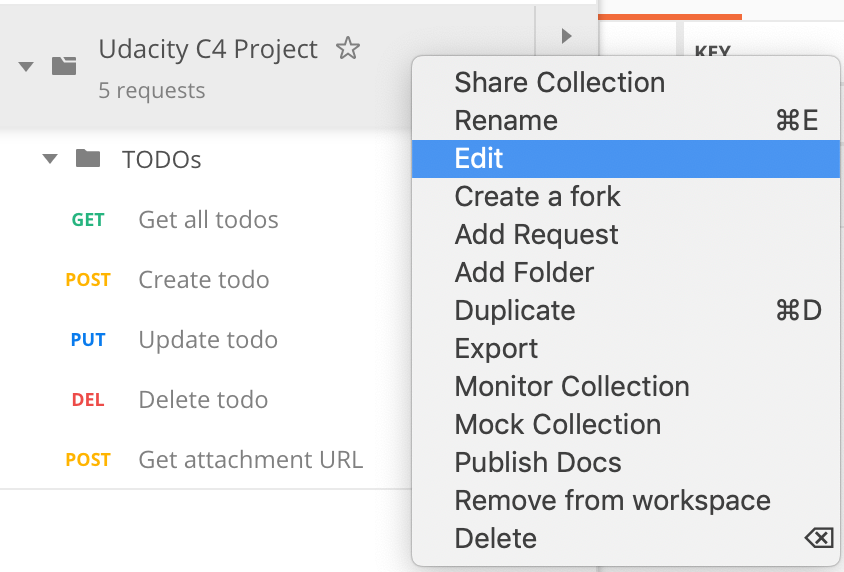Image resolution: width=844 pixels, height=572 pixels.
Task: Select Add Request menu entry
Action: click(x=536, y=235)
